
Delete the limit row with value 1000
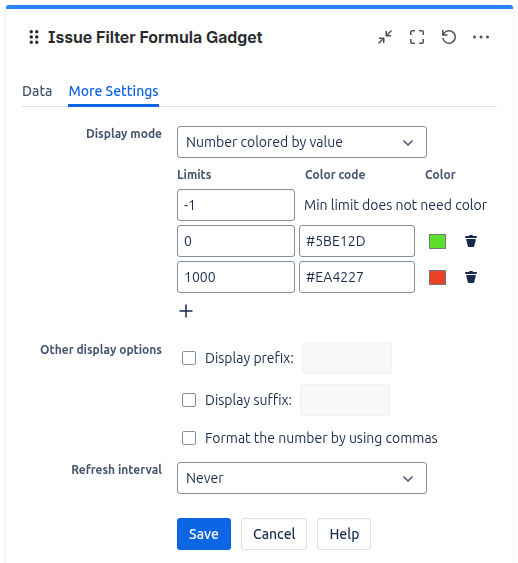pyautogui.click(x=471, y=277)
